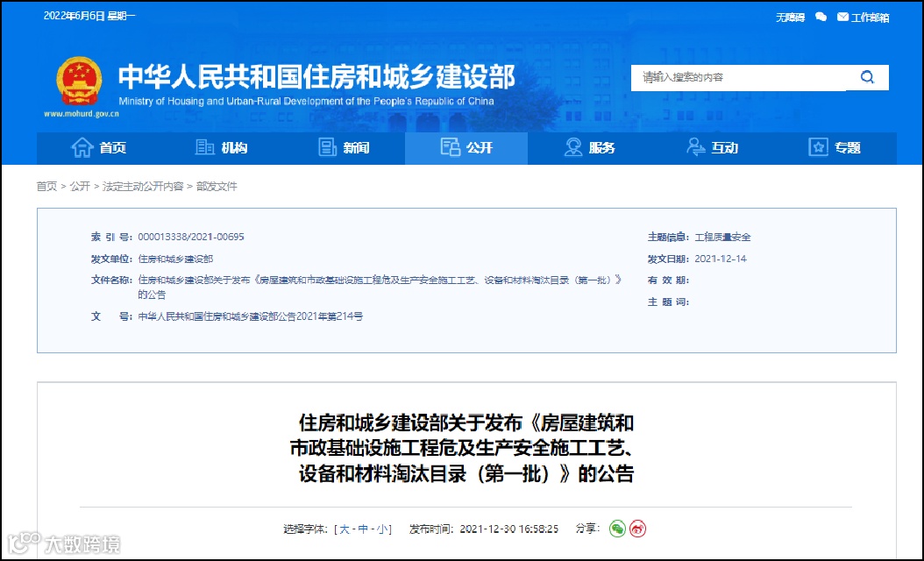The height and width of the screenshot is (561, 924).
Task: Open the 专题 navigation tab
Action: click(835, 148)
